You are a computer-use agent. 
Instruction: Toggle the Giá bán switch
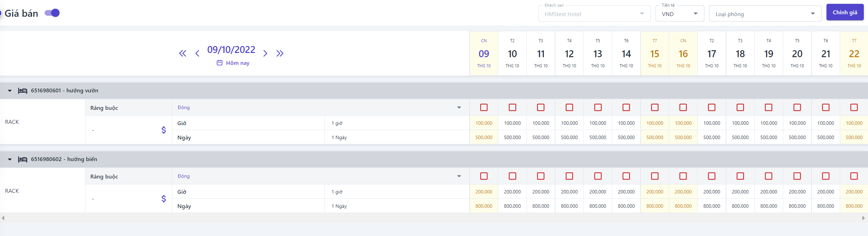[52, 13]
